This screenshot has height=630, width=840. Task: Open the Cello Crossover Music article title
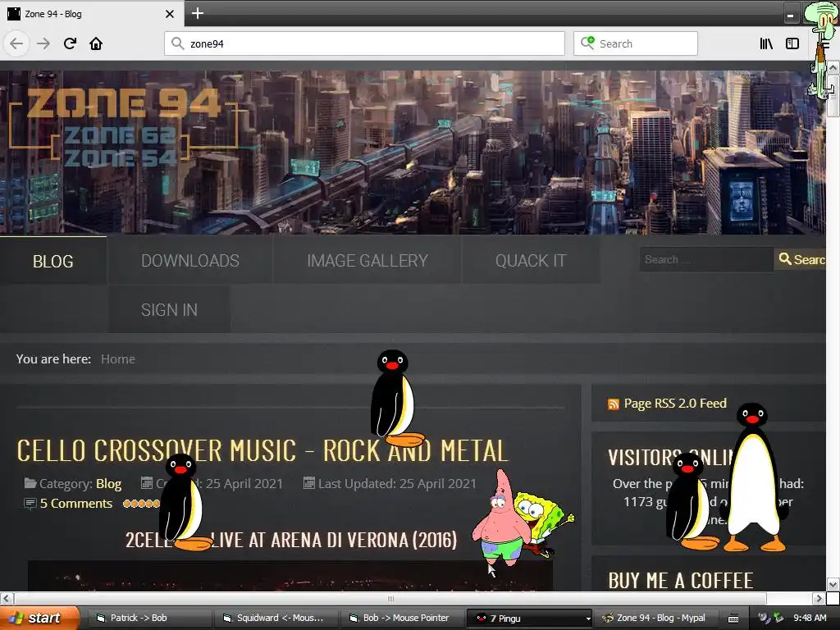pos(263,450)
